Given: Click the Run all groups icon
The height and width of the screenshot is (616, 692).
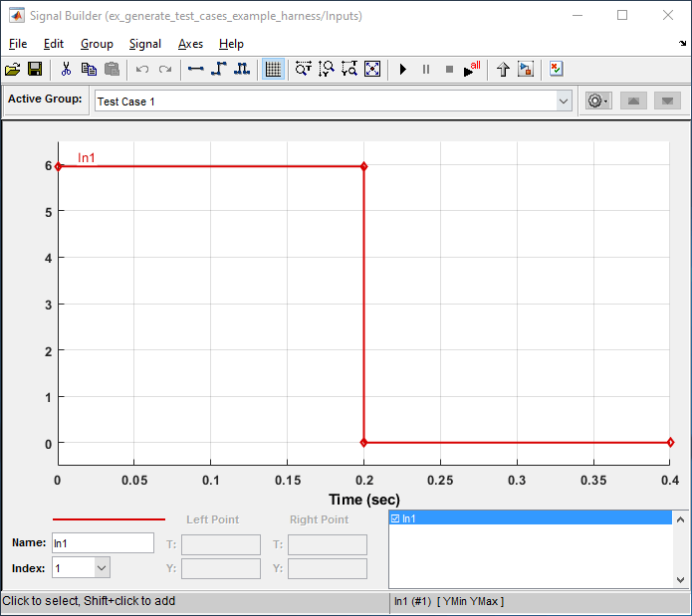Looking at the screenshot, I should click(x=472, y=69).
